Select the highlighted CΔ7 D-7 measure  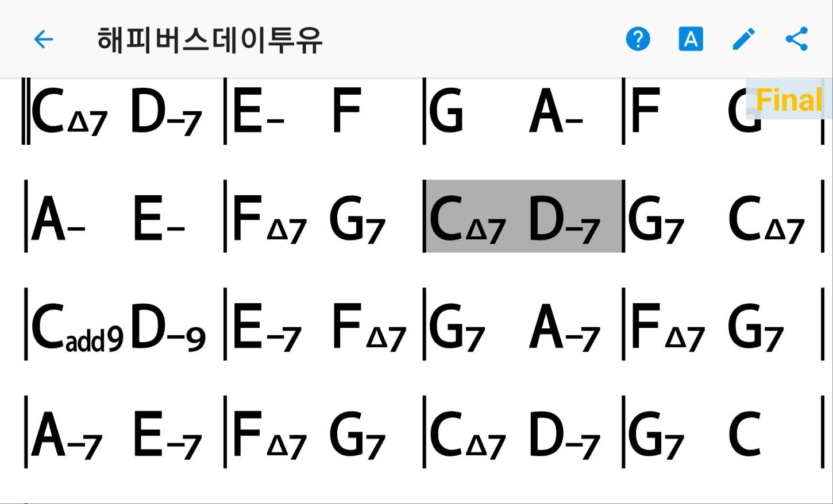pyautogui.click(x=523, y=216)
